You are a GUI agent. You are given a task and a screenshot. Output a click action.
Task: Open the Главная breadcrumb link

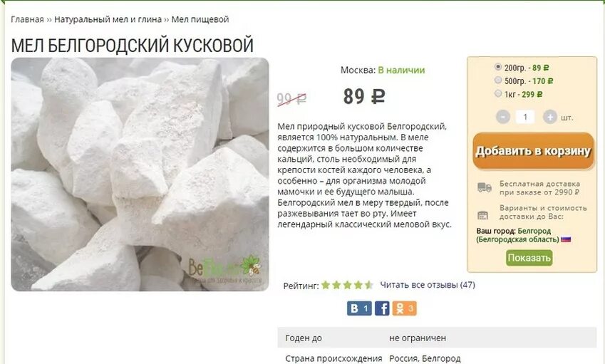pyautogui.click(x=27, y=19)
